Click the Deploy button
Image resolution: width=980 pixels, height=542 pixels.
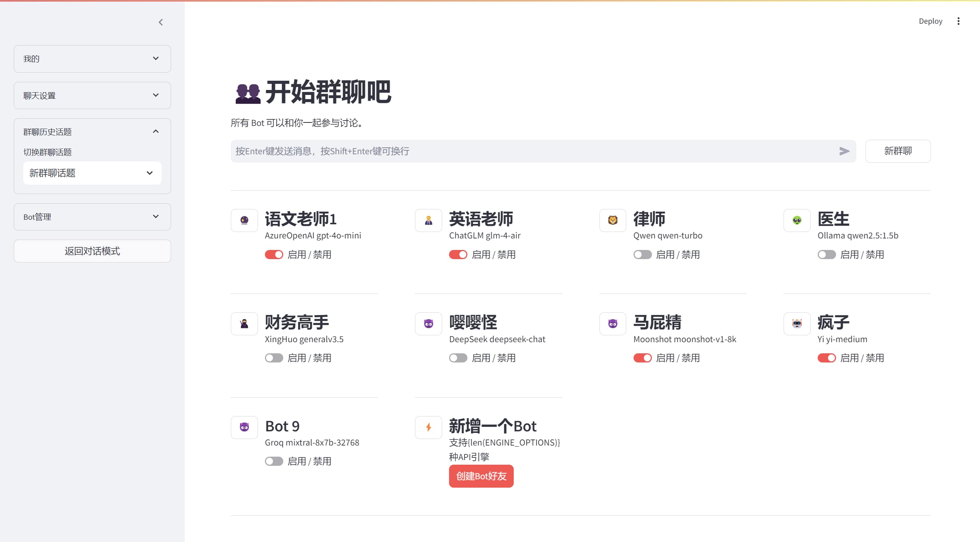pyautogui.click(x=930, y=21)
